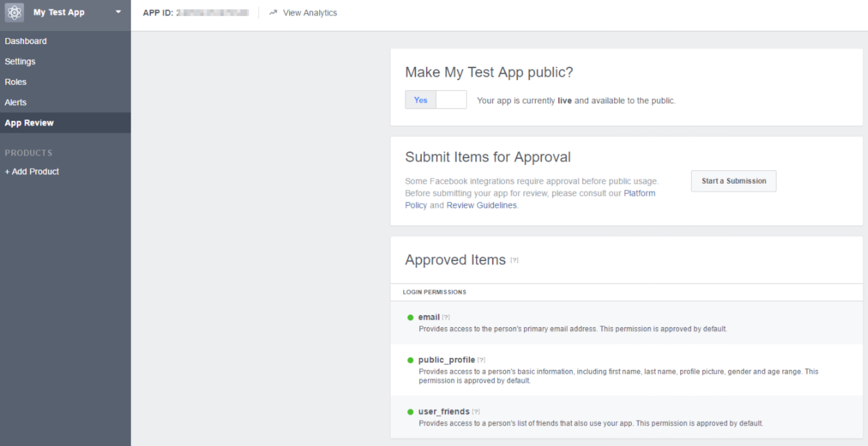Open the Dashboard sidebar item
Image resolution: width=868 pixels, height=446 pixels.
coord(26,41)
